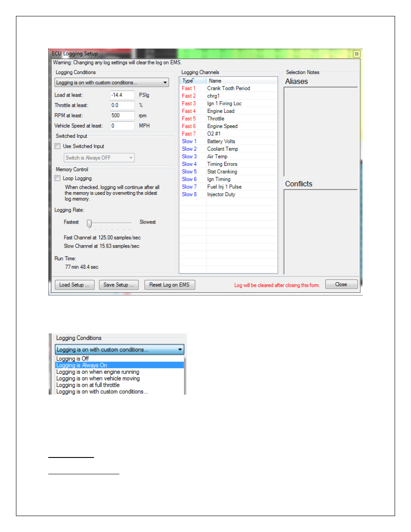Click 'Fast Channel at 125.00 samples/sec' text
The image size is (411, 532).
[102, 237]
